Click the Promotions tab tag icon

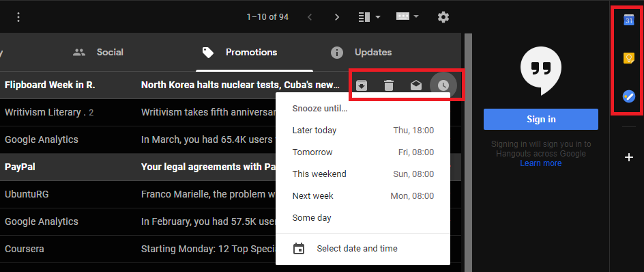pos(208,52)
